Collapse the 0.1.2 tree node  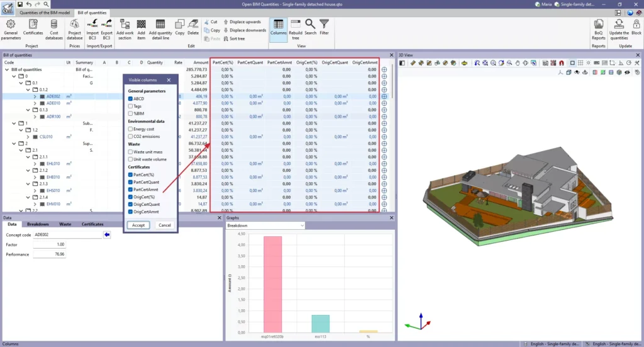coord(28,89)
